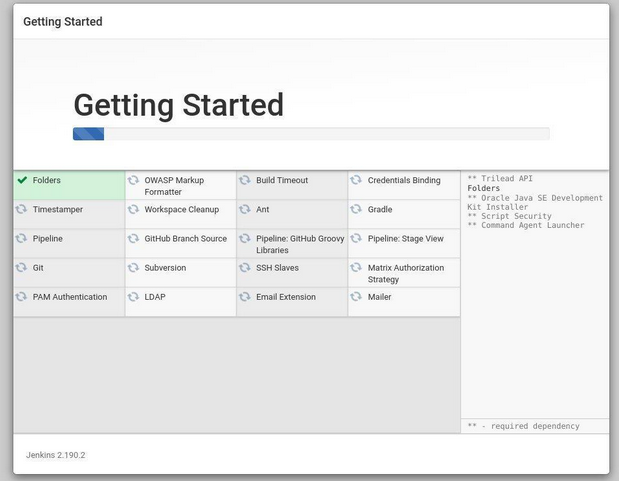
Task: Click the refresh icon next to Git
Action: 21,268
